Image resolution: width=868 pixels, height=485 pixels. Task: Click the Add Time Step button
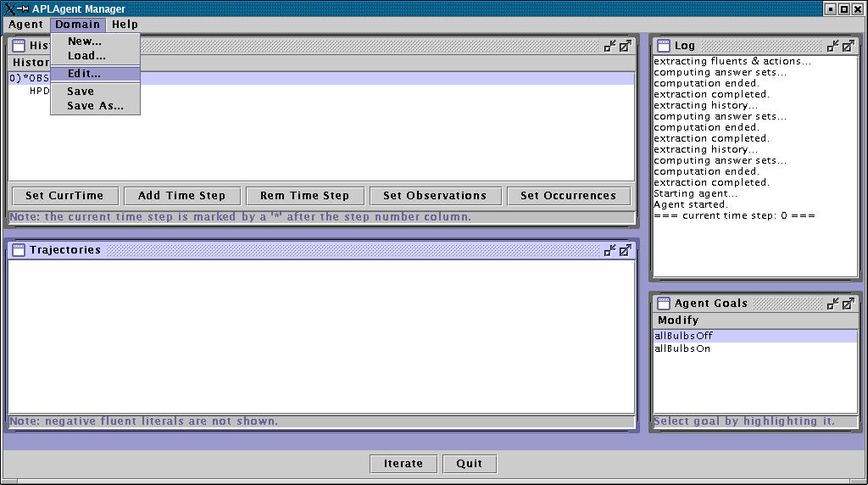click(182, 196)
